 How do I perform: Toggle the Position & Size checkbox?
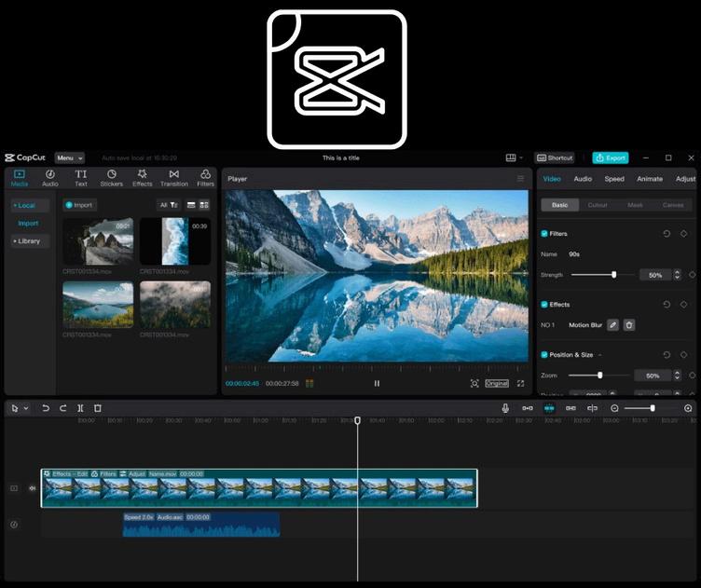coord(544,355)
